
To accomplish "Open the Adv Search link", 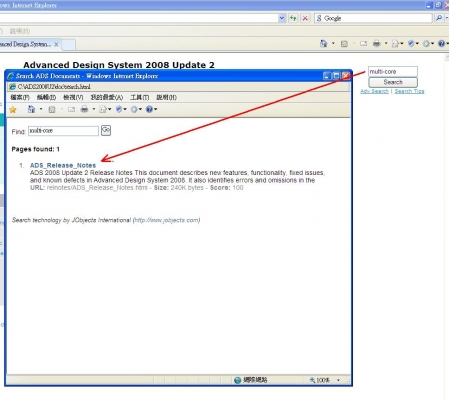I will pyautogui.click(x=374, y=91).
